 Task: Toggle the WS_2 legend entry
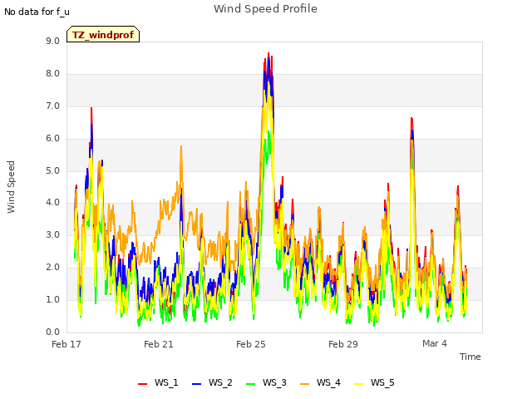(x=212, y=382)
